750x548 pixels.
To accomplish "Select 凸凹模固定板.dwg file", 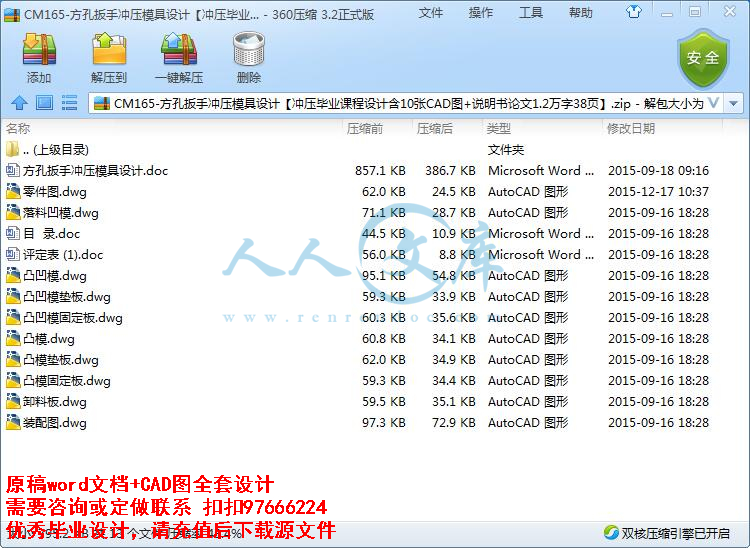I will [359, 318].
